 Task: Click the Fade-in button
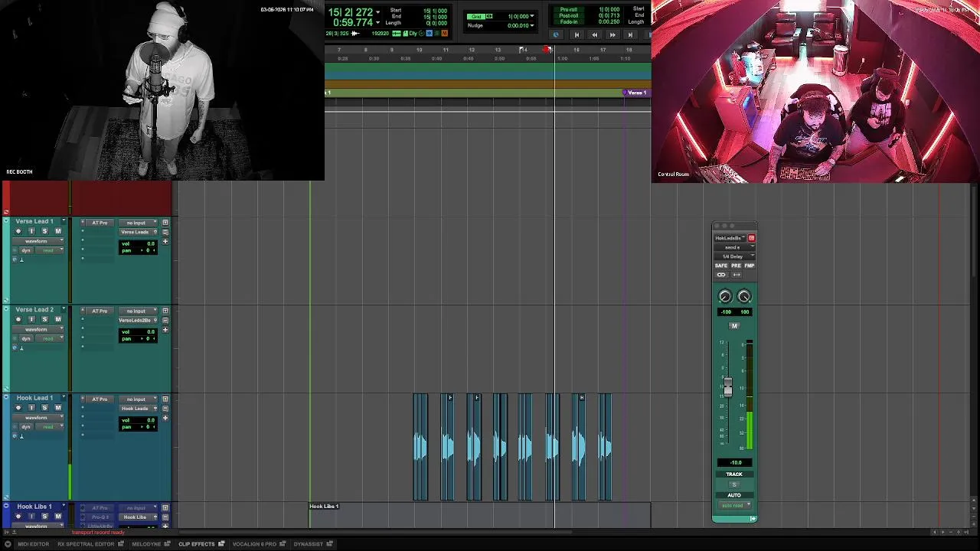tap(568, 21)
